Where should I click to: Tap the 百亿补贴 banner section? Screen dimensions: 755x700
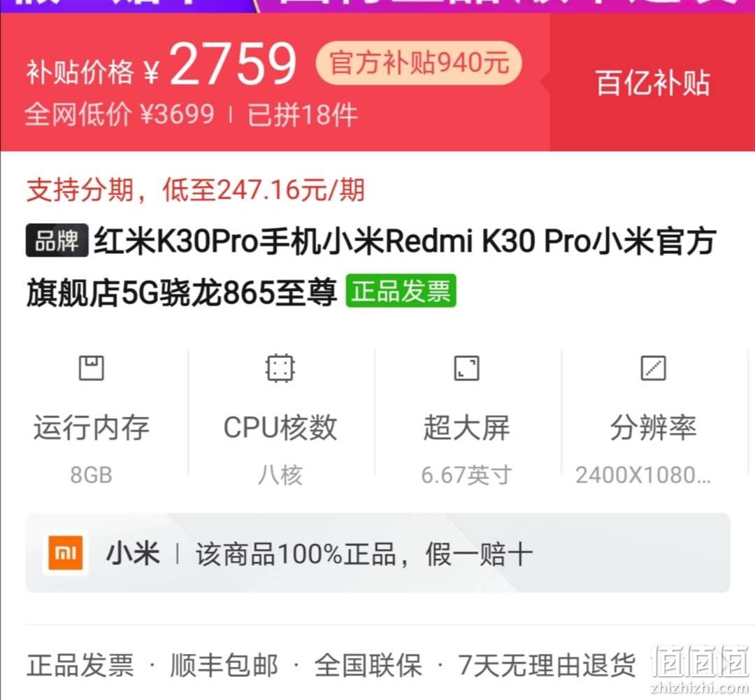coord(652,83)
